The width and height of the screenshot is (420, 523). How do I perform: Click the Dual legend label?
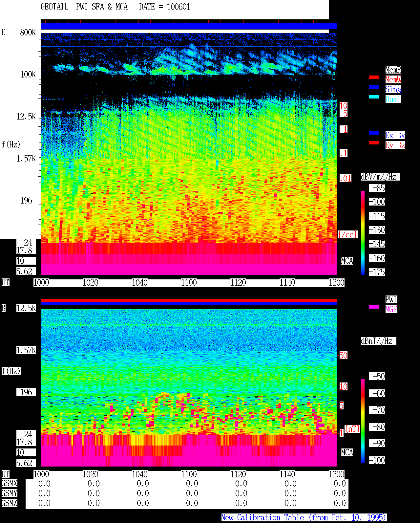(393, 99)
